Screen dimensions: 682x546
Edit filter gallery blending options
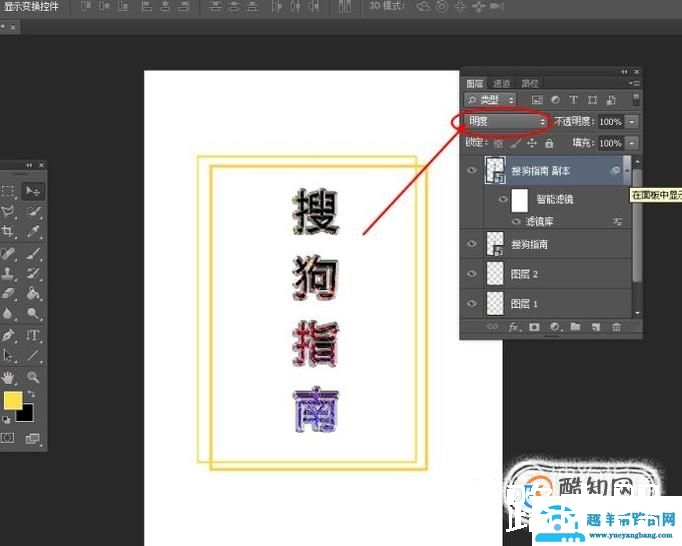617,222
